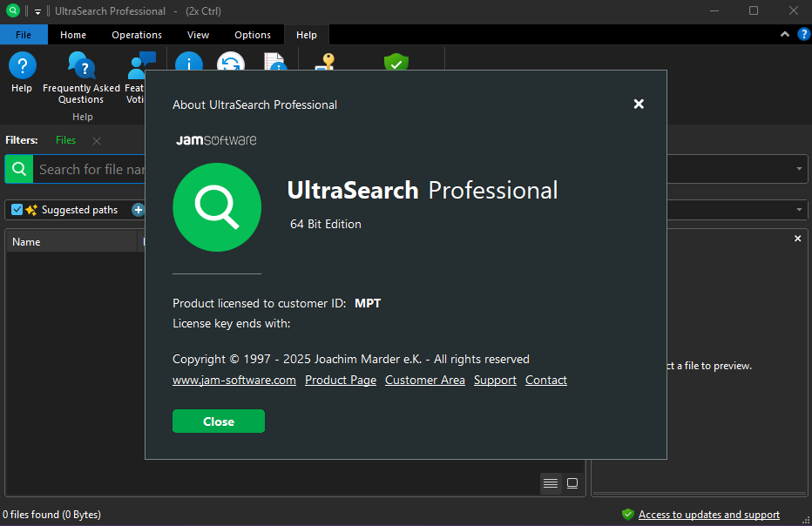Switch to preview pane view icon

pos(572,483)
